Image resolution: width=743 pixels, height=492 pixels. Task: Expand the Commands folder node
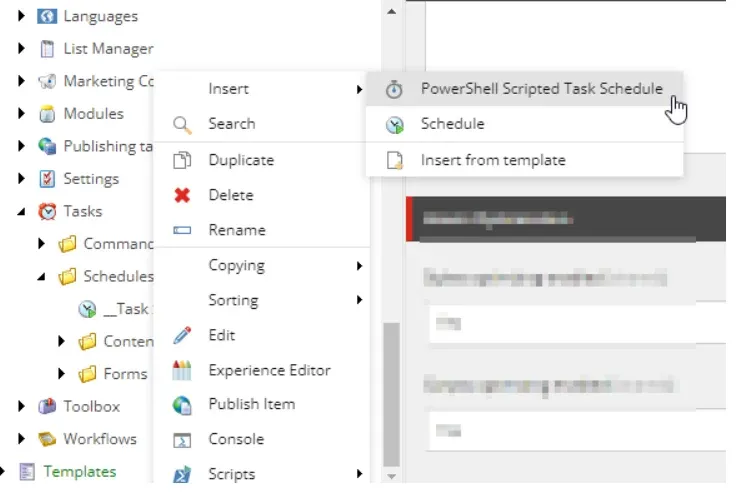click(x=42, y=244)
